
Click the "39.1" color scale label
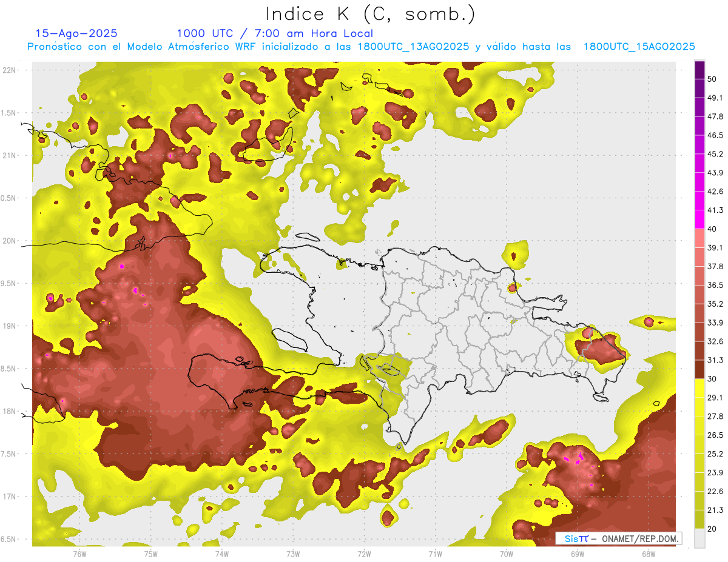(715, 247)
